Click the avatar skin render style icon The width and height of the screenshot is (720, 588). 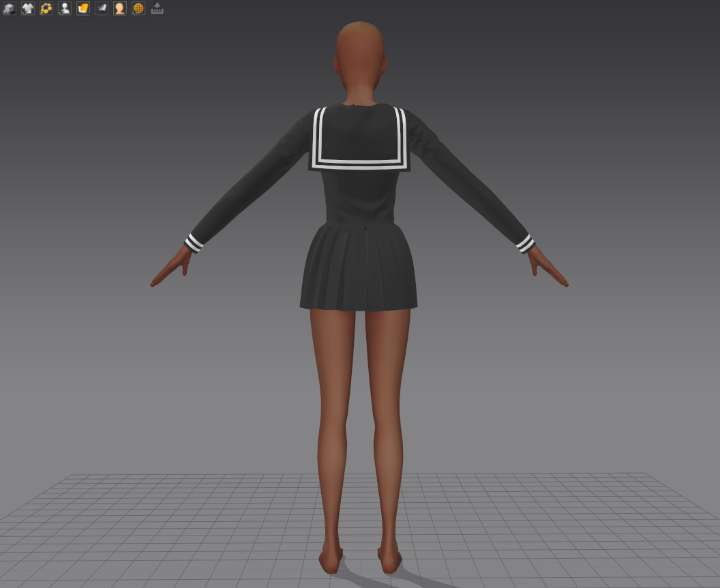tap(120, 8)
